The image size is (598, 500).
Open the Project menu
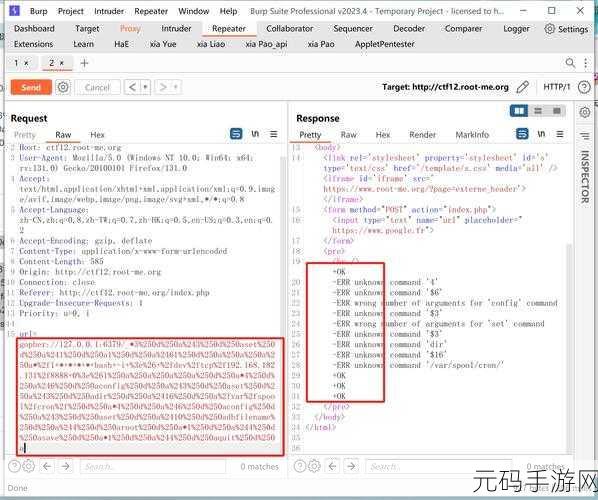(x=71, y=11)
